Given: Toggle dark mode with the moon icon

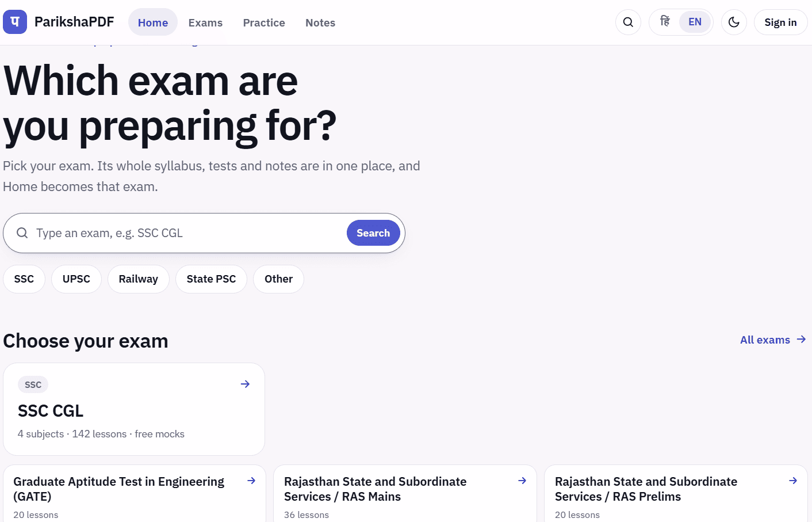Looking at the screenshot, I should pyautogui.click(x=734, y=22).
